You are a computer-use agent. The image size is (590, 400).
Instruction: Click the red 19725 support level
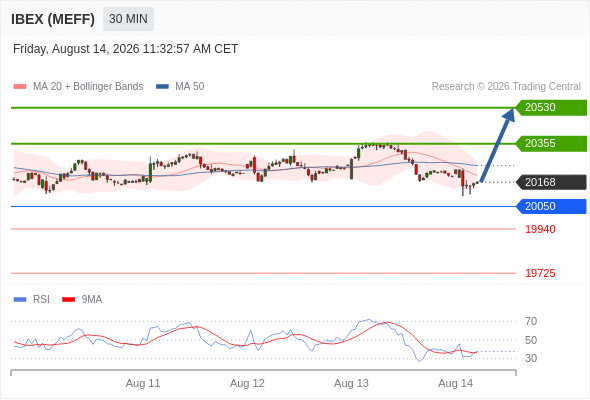(540, 273)
